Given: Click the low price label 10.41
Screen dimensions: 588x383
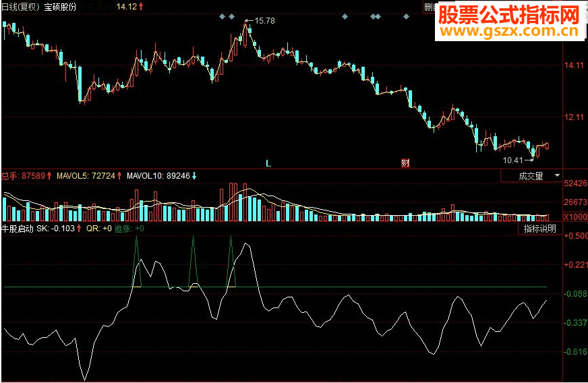Looking at the screenshot, I should (x=512, y=160).
